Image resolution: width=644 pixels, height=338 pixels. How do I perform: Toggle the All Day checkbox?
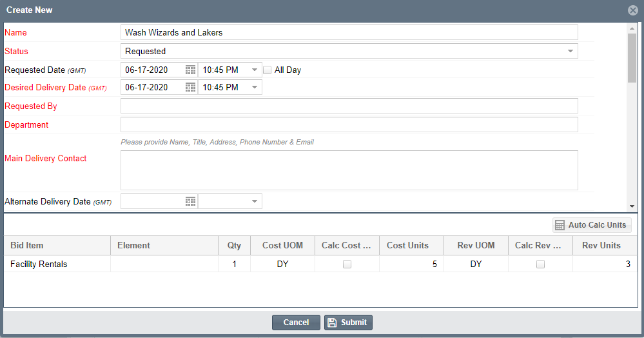coord(268,70)
